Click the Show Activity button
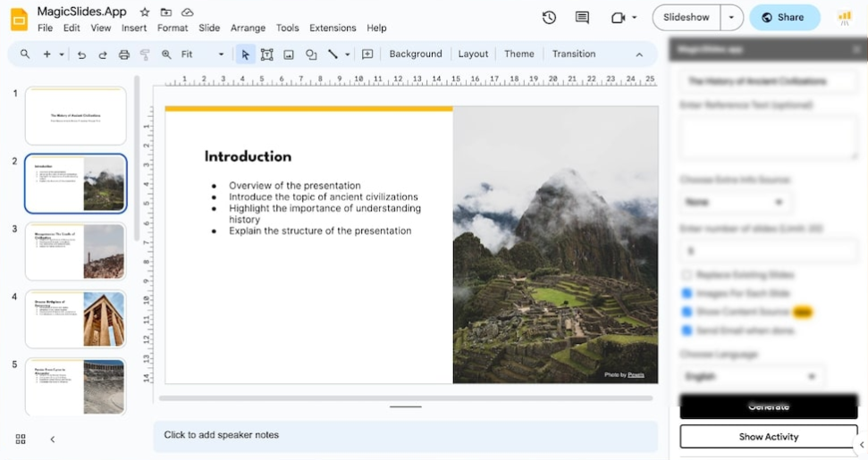The width and height of the screenshot is (868, 460). click(x=769, y=437)
